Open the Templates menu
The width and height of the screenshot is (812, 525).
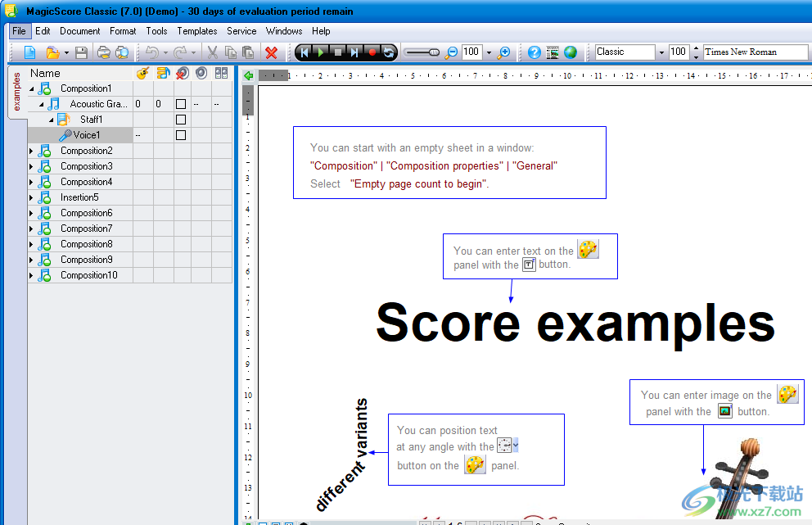pyautogui.click(x=196, y=31)
